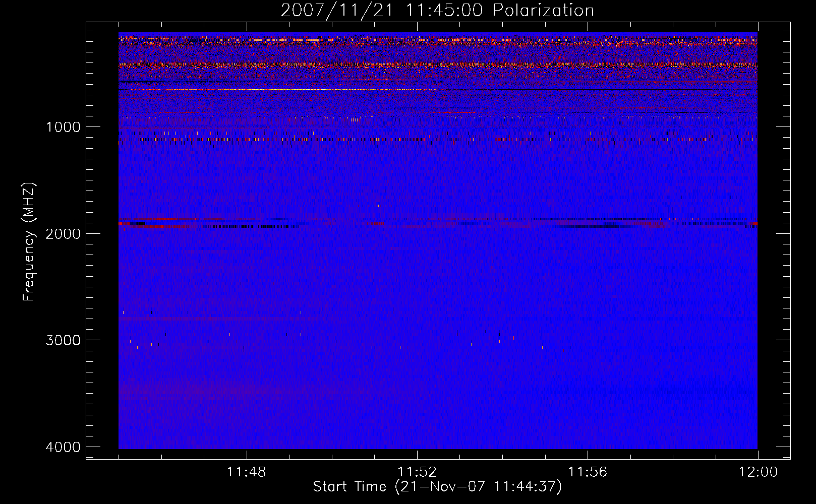Click the plot title '2007/11/21 11:45:00 Polarization'
The width and height of the screenshot is (816, 504).
click(x=437, y=11)
